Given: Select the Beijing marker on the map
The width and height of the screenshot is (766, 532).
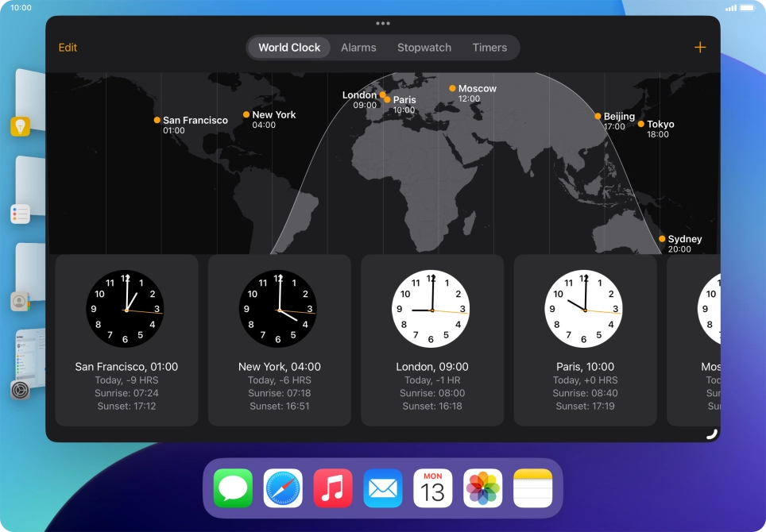Looking at the screenshot, I should tap(596, 117).
